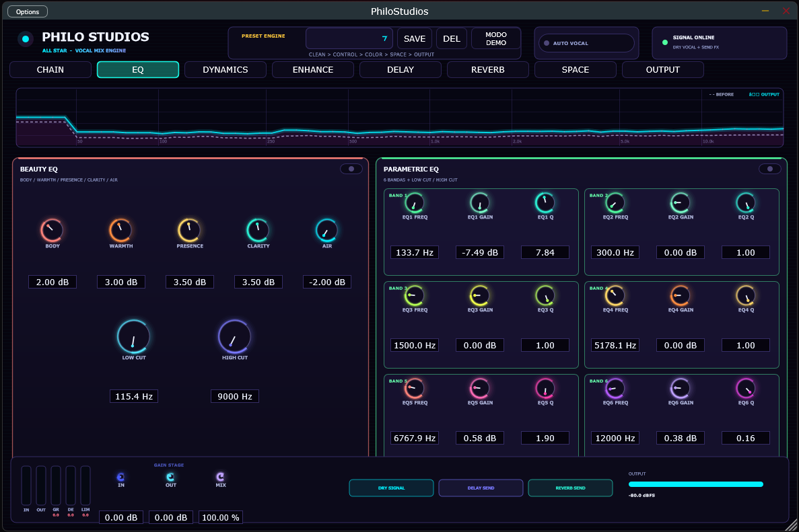Open the preset engine selector field
Screen dimensions: 799x532
[x=349, y=38]
